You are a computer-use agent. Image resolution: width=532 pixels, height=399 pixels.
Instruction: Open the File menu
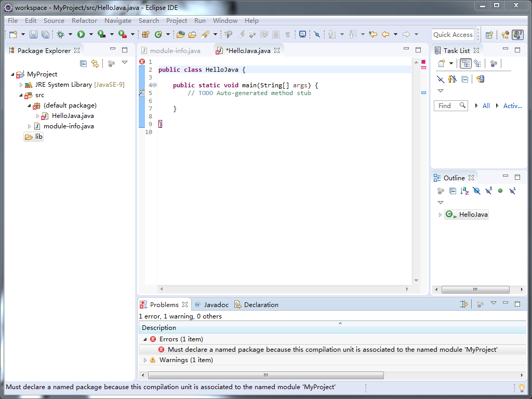click(12, 21)
